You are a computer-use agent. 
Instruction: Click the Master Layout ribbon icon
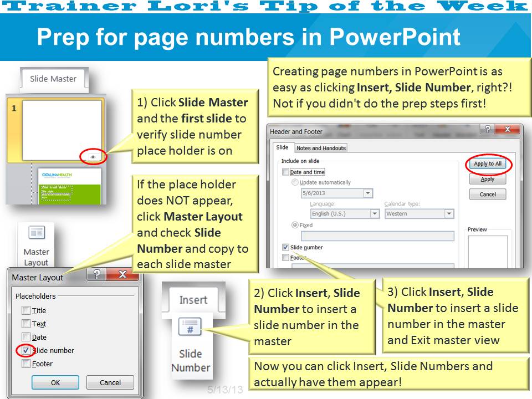[x=37, y=233]
